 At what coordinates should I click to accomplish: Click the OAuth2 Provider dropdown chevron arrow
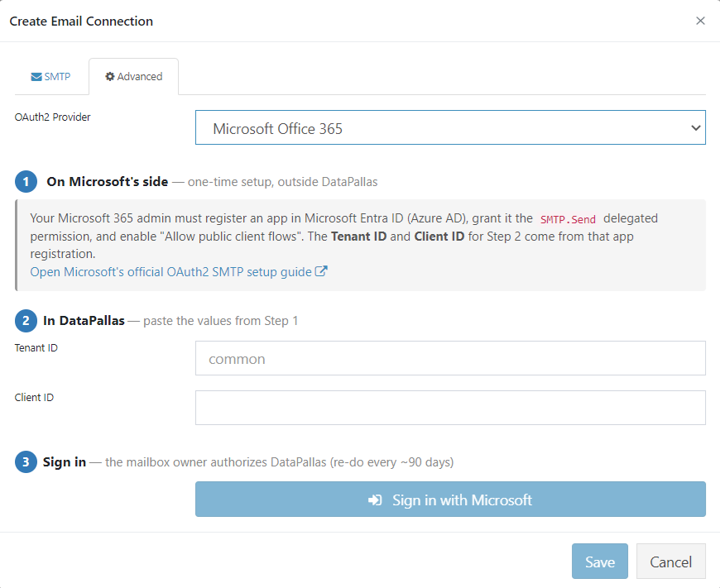(695, 128)
